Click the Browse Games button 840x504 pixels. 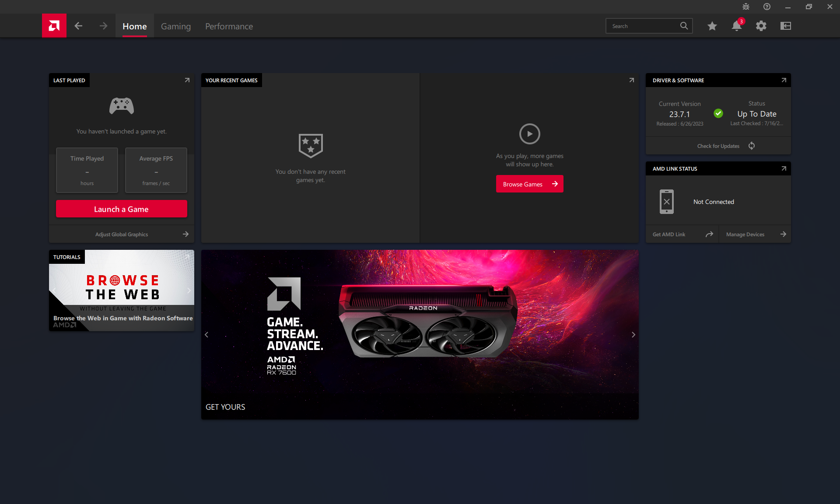530,184
